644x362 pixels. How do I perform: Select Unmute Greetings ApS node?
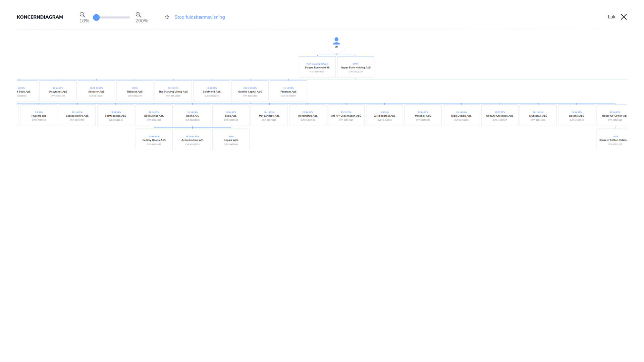tap(500, 115)
